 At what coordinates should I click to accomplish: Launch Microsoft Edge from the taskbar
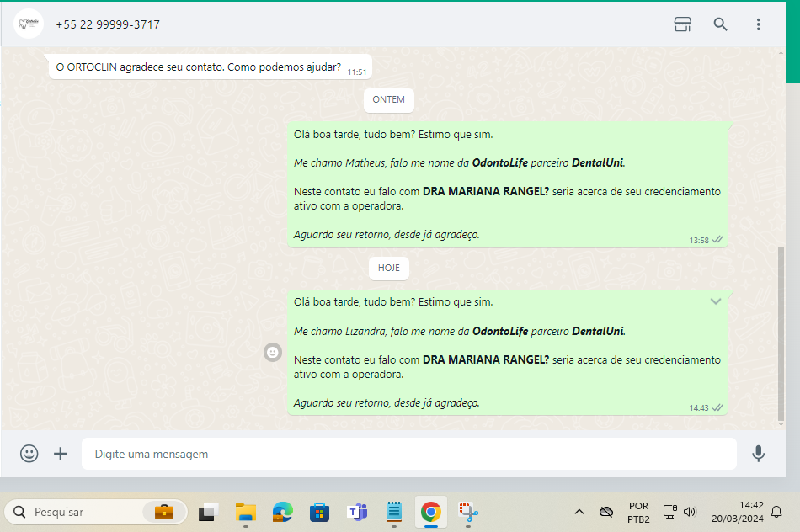[282, 512]
